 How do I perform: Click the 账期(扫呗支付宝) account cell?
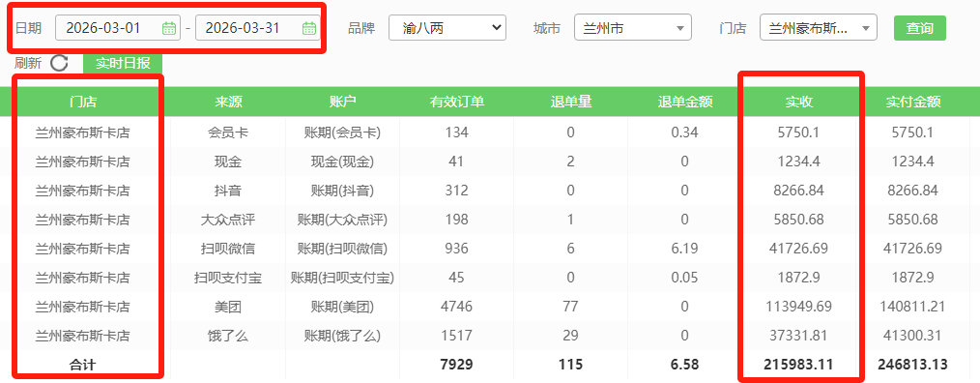click(342, 278)
